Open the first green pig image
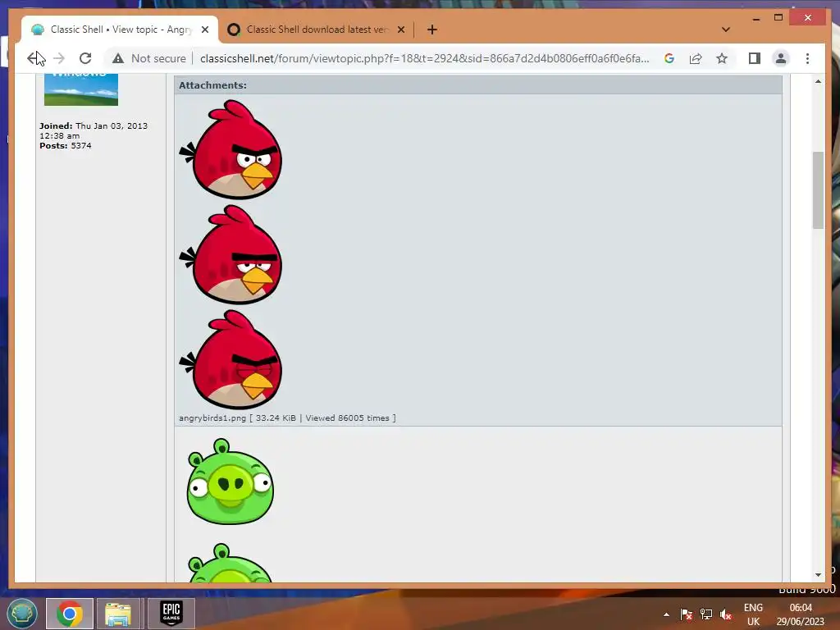This screenshot has height=630, width=840. pos(230,482)
